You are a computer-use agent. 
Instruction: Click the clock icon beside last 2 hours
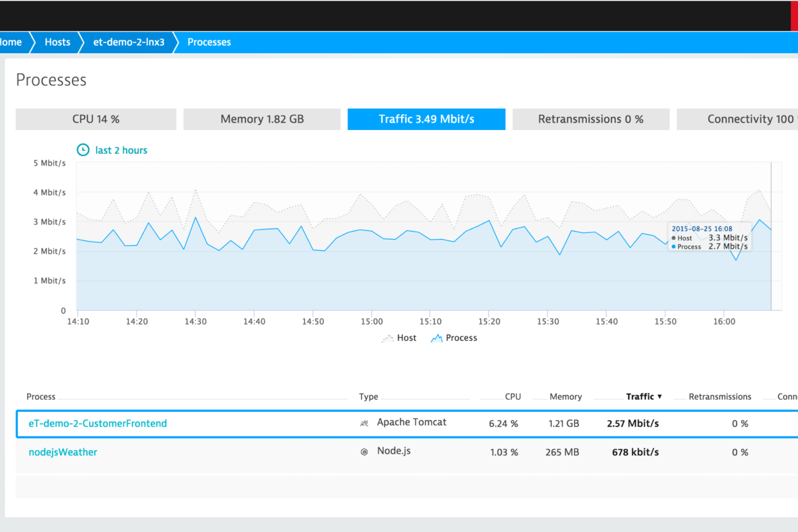point(83,150)
